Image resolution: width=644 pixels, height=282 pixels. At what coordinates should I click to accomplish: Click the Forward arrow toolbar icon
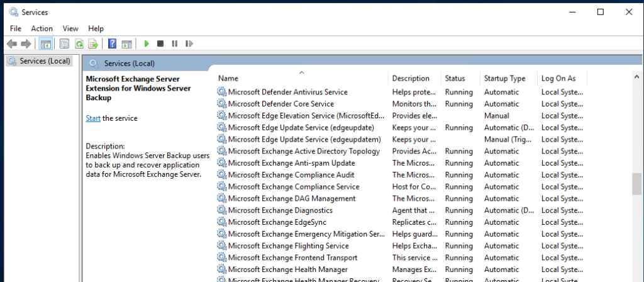pos(26,43)
